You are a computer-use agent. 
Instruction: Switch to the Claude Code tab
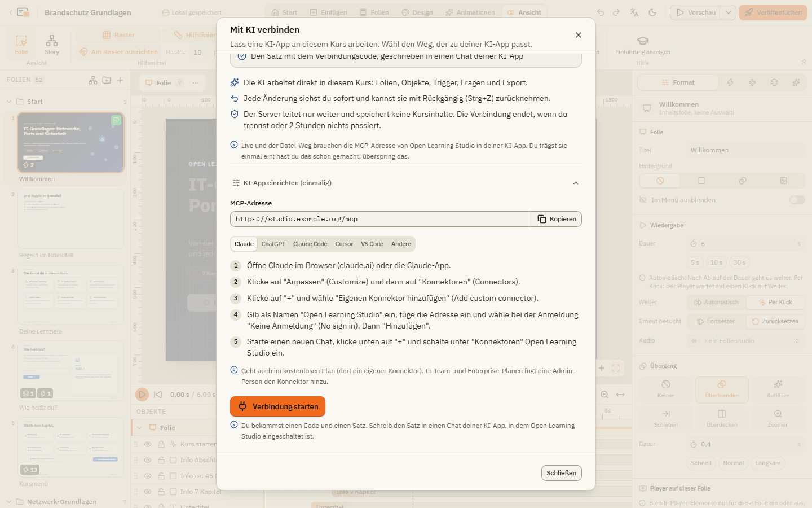pyautogui.click(x=310, y=244)
